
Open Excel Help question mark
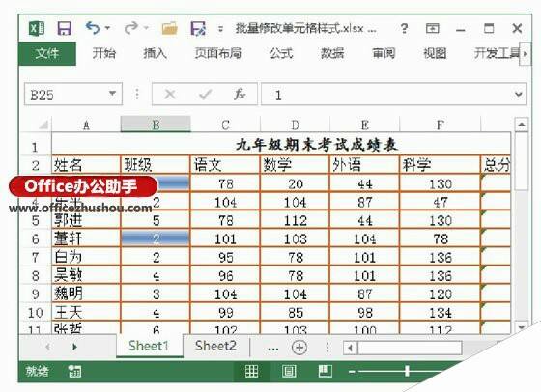click(x=404, y=28)
